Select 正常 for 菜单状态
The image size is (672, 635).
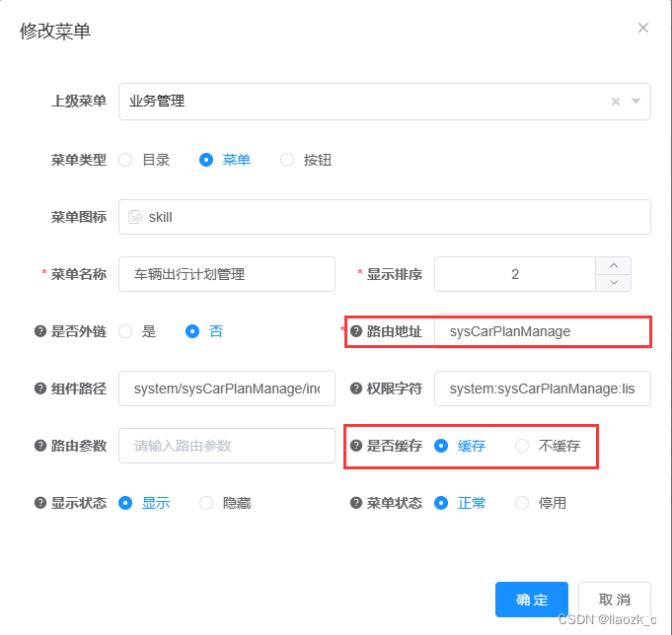tap(441, 503)
